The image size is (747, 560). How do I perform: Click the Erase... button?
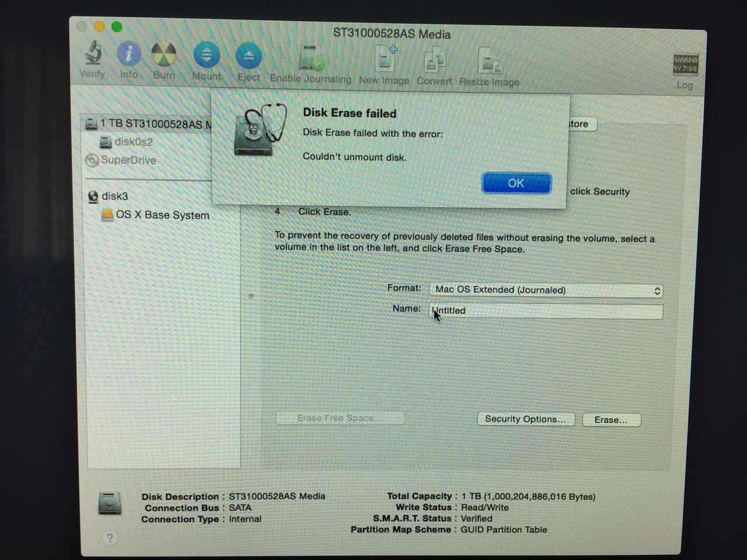[611, 420]
